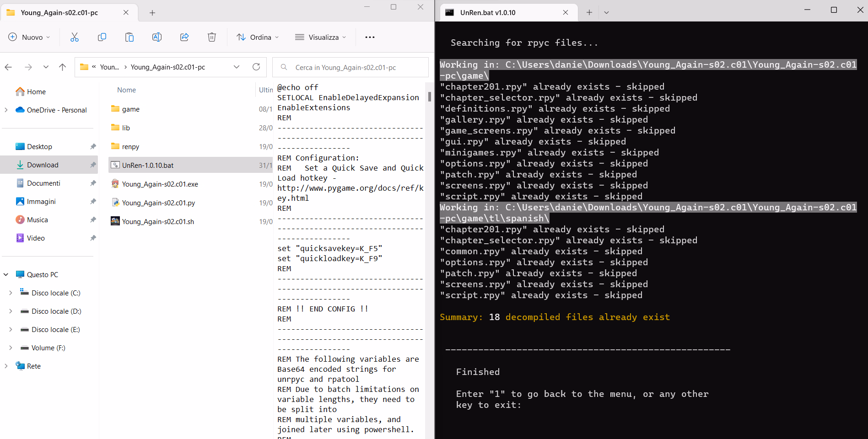
Task: Open the Ordina sort dropdown
Action: pos(257,37)
